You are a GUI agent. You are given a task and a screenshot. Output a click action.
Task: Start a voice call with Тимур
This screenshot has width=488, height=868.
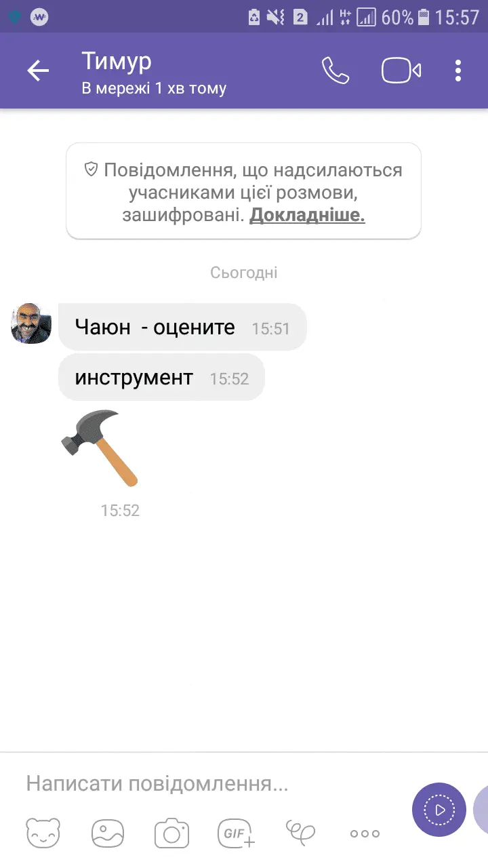pyautogui.click(x=335, y=71)
